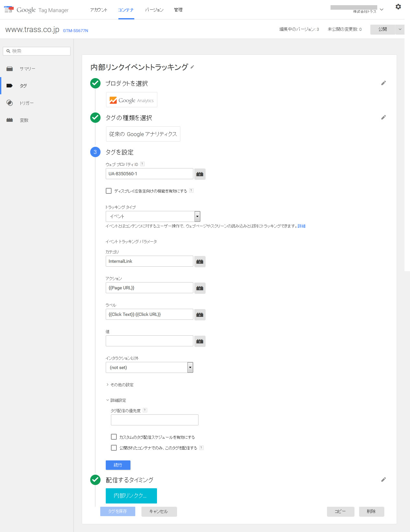
Task: Click タグを保存 button
Action: pos(118,511)
